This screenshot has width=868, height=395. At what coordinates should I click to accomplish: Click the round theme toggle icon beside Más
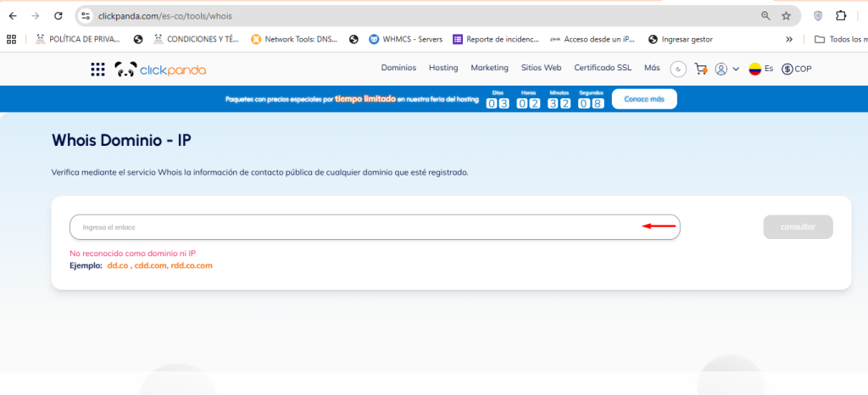[678, 70]
